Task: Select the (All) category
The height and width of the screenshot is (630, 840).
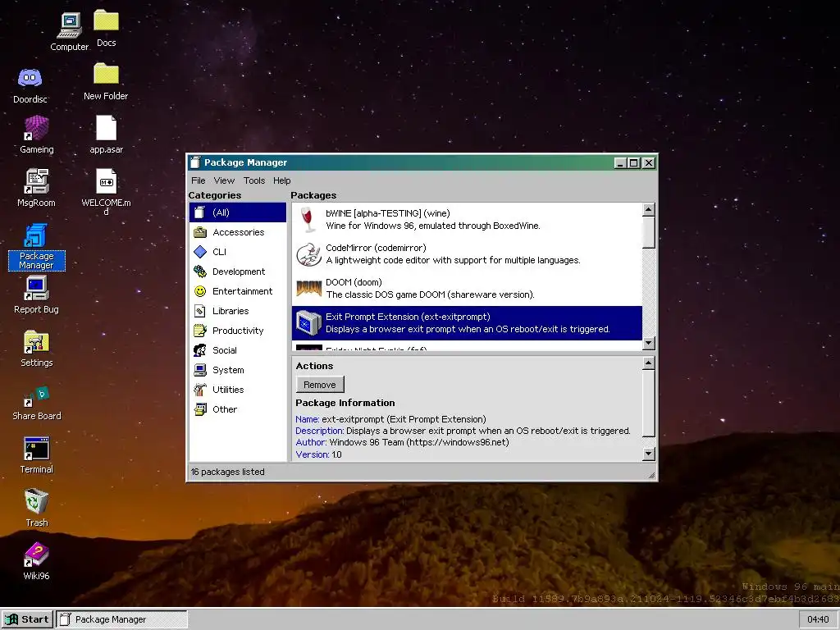Action: pyautogui.click(x=238, y=212)
